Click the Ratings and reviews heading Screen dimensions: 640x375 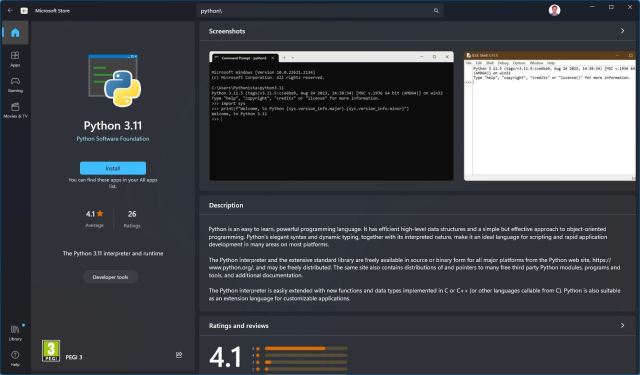238,326
